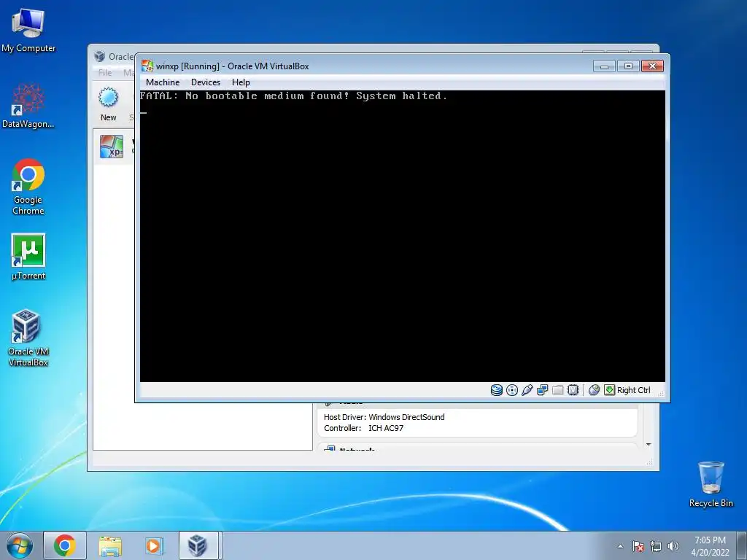Open Windows Explorer from the taskbar
The height and width of the screenshot is (560, 747).
(x=110, y=545)
